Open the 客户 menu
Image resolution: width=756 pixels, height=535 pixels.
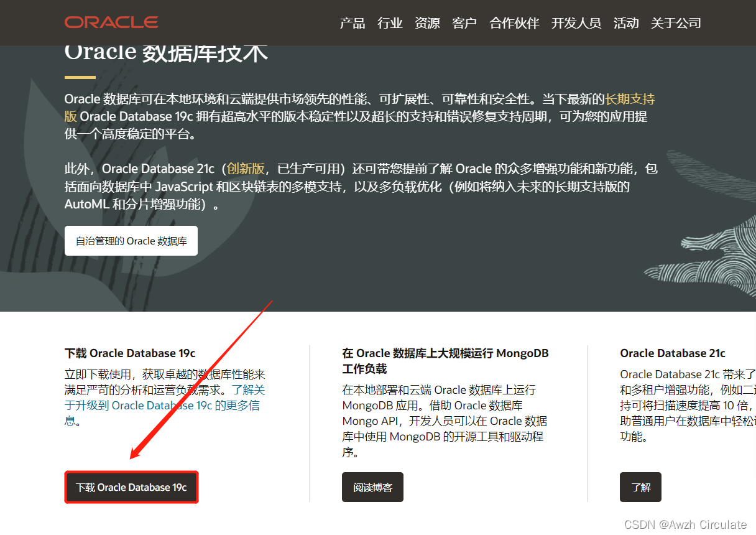coord(464,23)
